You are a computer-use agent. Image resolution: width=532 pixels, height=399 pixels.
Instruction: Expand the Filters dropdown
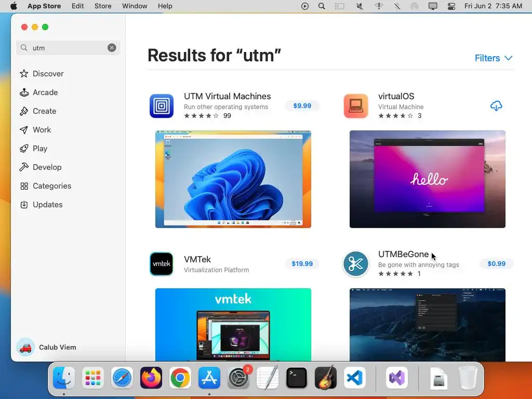coord(494,58)
